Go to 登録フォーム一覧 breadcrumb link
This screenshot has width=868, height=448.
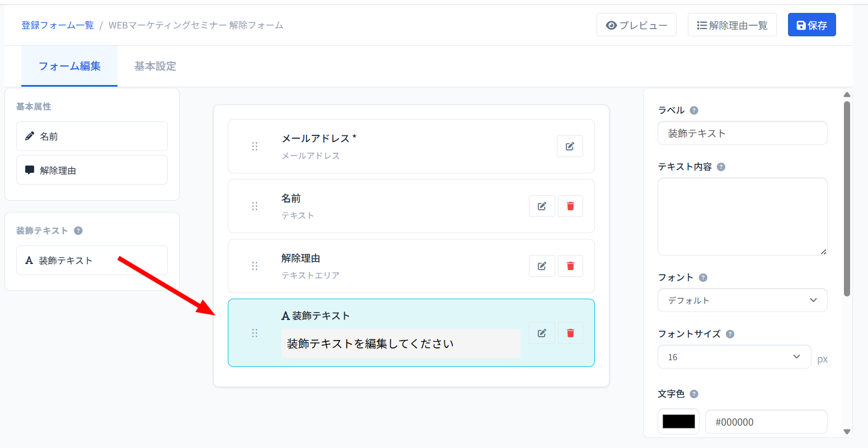pos(58,25)
